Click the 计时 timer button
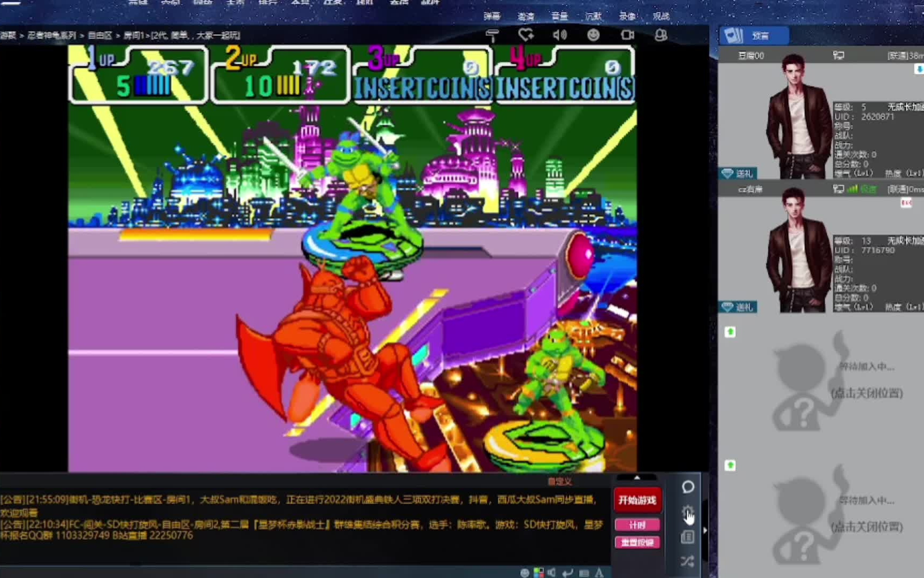 click(637, 525)
